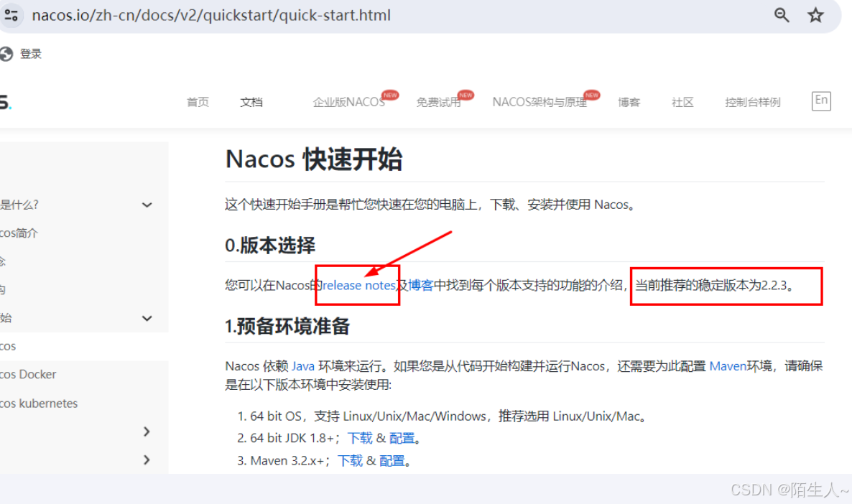Click the site settings icon in address bar
Image resolution: width=852 pixels, height=504 pixels.
coord(11,15)
